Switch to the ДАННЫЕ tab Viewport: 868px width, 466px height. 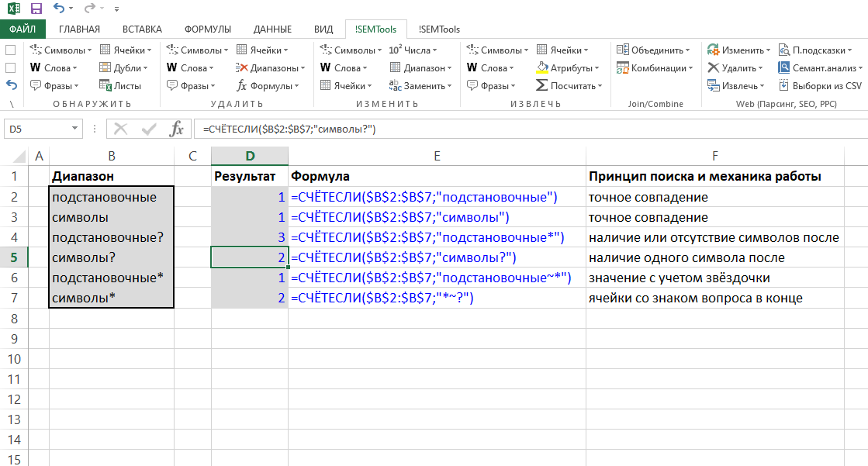click(272, 29)
